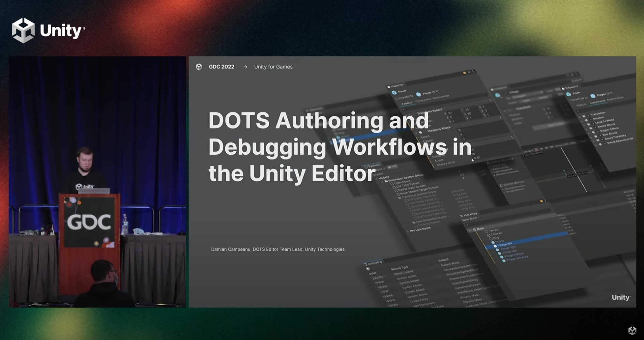Click the Unity logo in the top-left corner
Screen dimensions: 644x340
tap(24, 30)
